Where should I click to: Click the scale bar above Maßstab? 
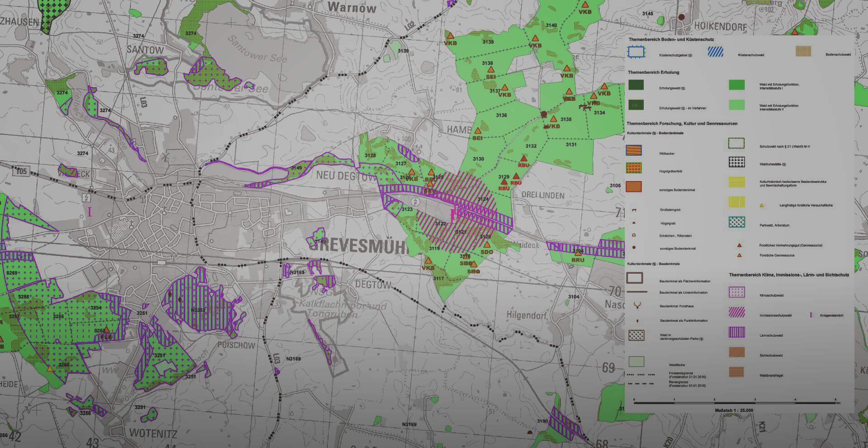click(736, 402)
